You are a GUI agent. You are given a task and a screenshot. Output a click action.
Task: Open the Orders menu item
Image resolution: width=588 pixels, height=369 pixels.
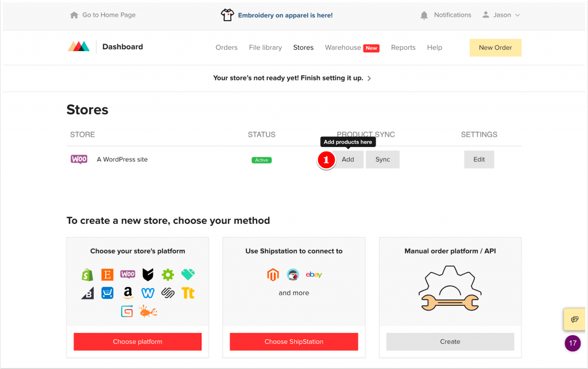(x=226, y=48)
